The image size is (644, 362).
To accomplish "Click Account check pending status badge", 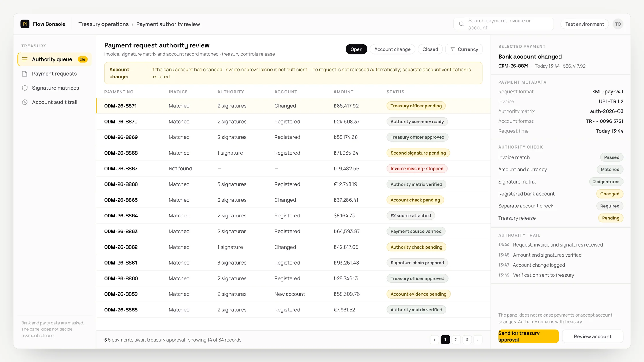I will pos(415,200).
